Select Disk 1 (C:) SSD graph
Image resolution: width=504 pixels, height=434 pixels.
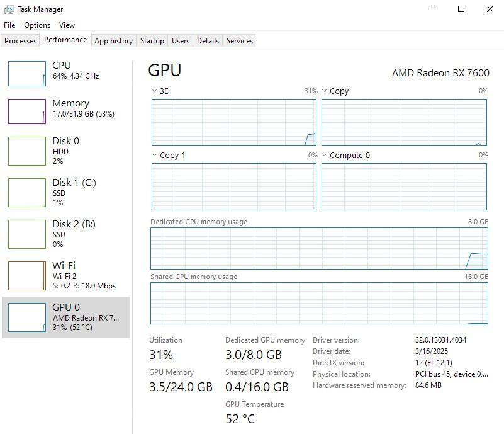(x=27, y=192)
